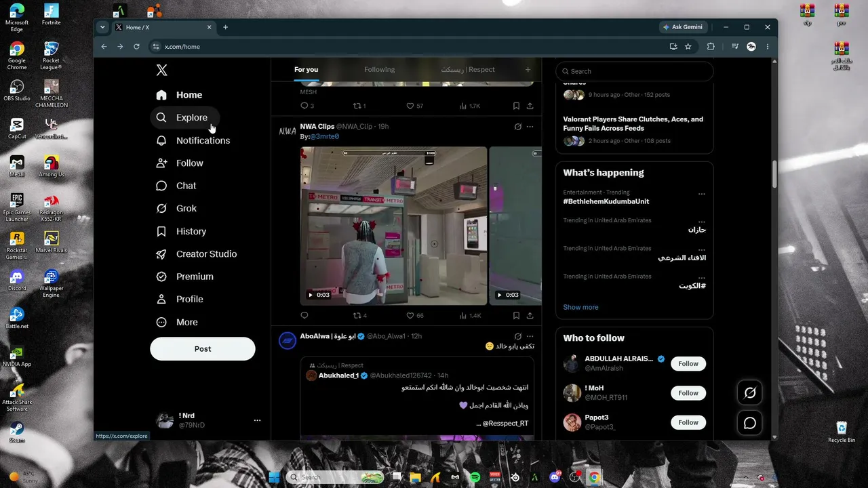This screenshot has width=868, height=488.
Task: Open the Chrome profile avatar
Action: point(751,47)
